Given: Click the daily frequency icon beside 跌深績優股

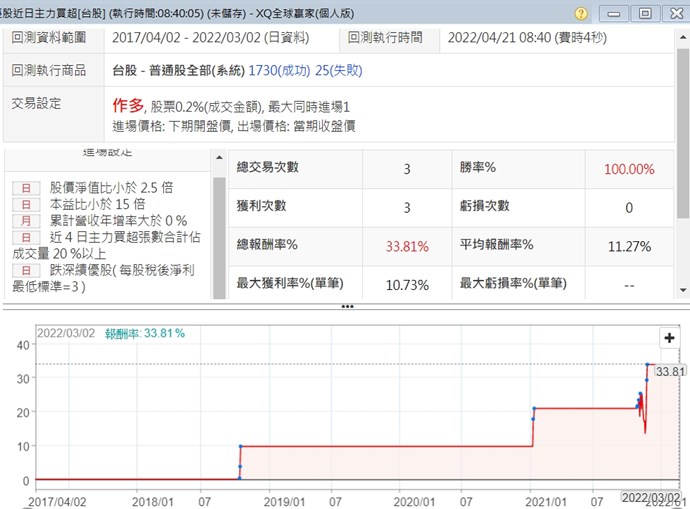Looking at the screenshot, I should click(25, 270).
